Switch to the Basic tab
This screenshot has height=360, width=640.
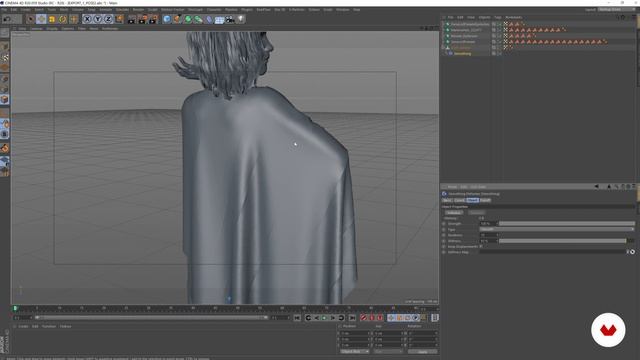(x=447, y=200)
